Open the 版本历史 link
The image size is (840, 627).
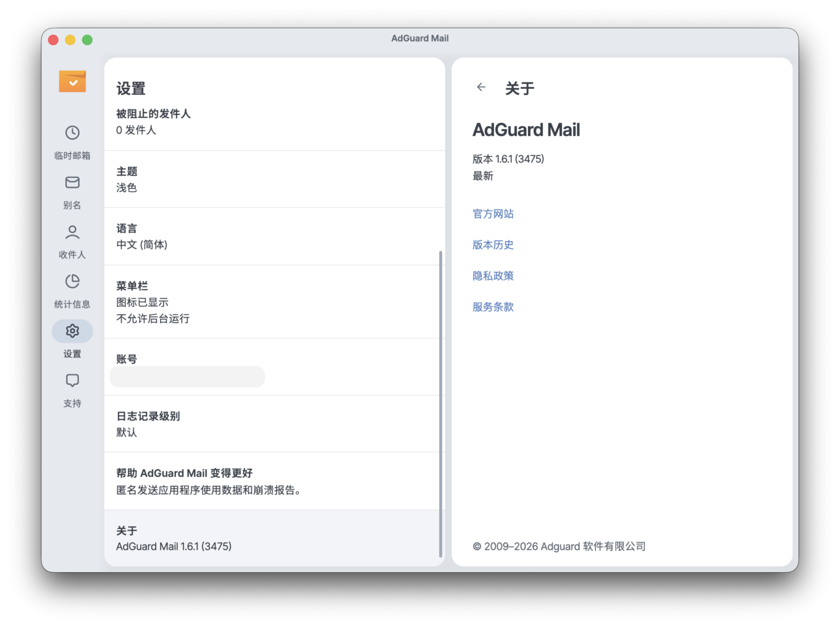493,245
